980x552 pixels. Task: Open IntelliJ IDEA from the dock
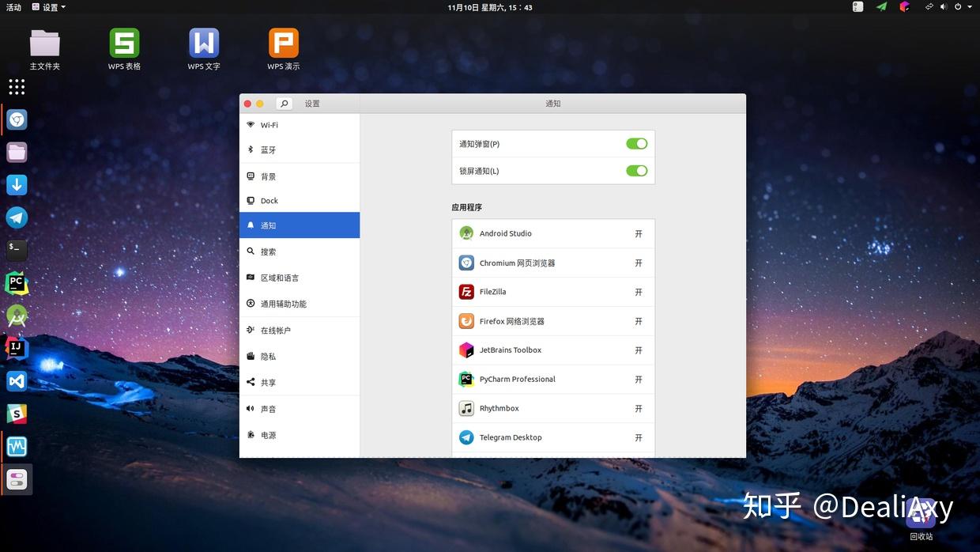(x=17, y=347)
